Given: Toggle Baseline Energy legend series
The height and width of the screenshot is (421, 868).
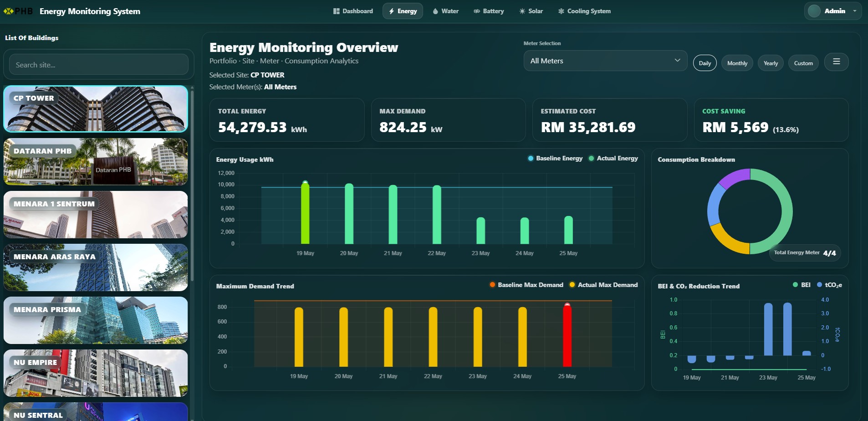Looking at the screenshot, I should pos(555,158).
